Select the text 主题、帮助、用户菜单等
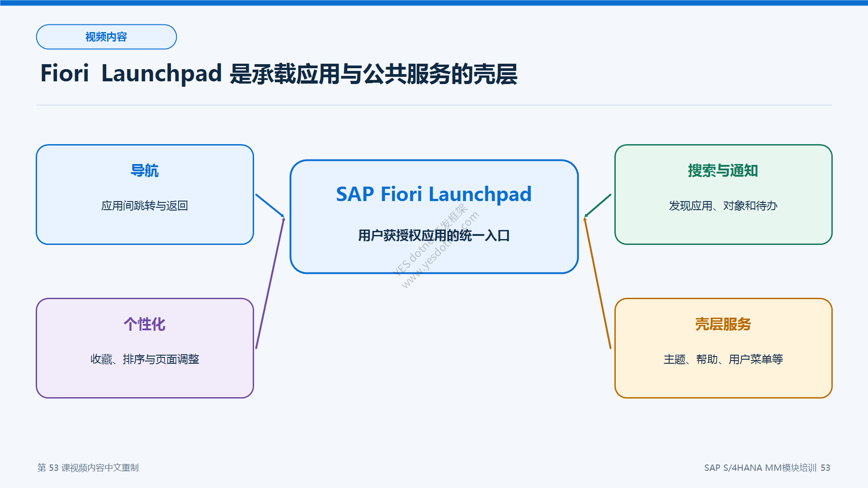The image size is (868, 488). 723,359
